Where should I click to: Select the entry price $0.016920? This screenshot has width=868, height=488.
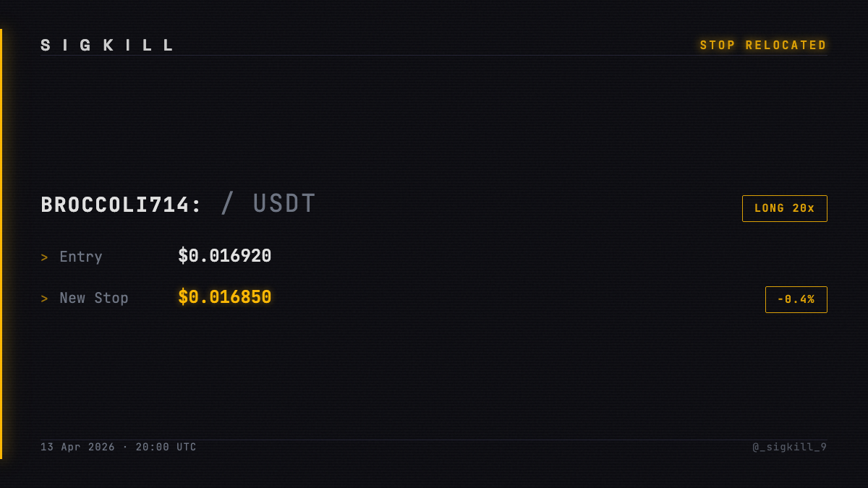point(224,256)
